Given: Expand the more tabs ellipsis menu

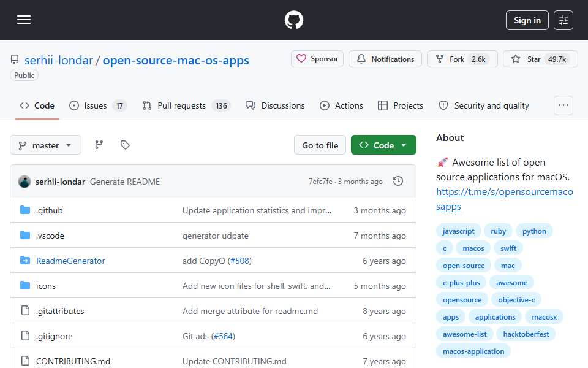Looking at the screenshot, I should pyautogui.click(x=563, y=105).
